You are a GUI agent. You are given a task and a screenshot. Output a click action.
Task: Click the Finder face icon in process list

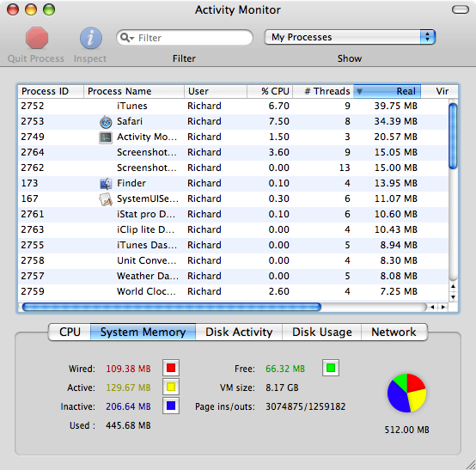coord(106,184)
